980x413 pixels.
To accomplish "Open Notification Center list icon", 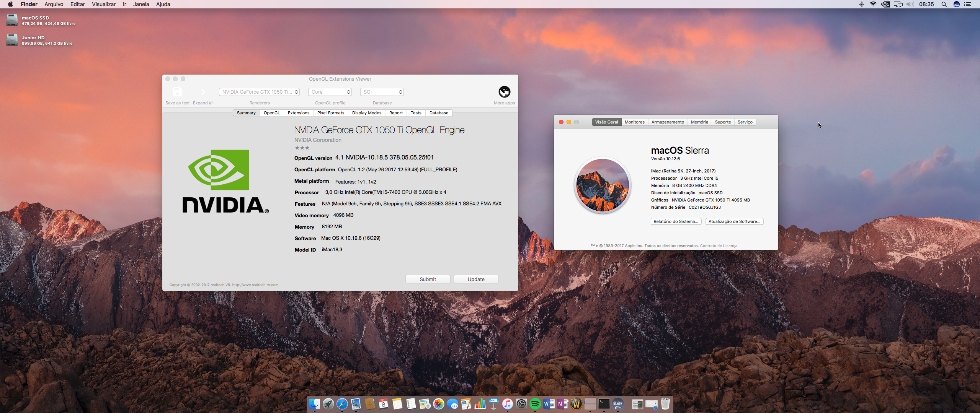I will pyautogui.click(x=968, y=4).
